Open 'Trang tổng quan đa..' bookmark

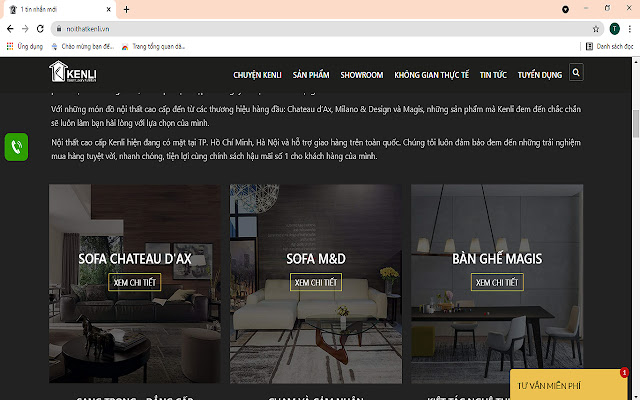click(153, 47)
